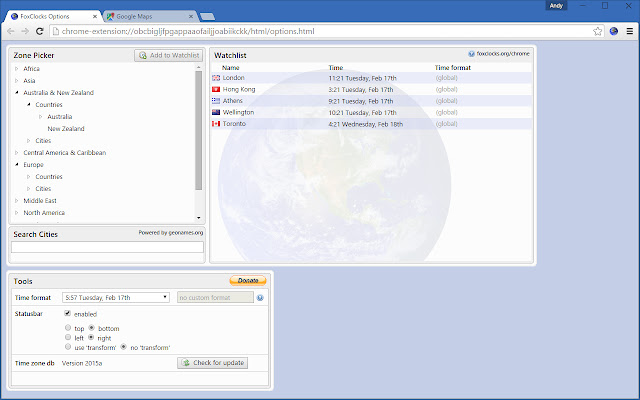Collapse the Europe zone node

17,164
